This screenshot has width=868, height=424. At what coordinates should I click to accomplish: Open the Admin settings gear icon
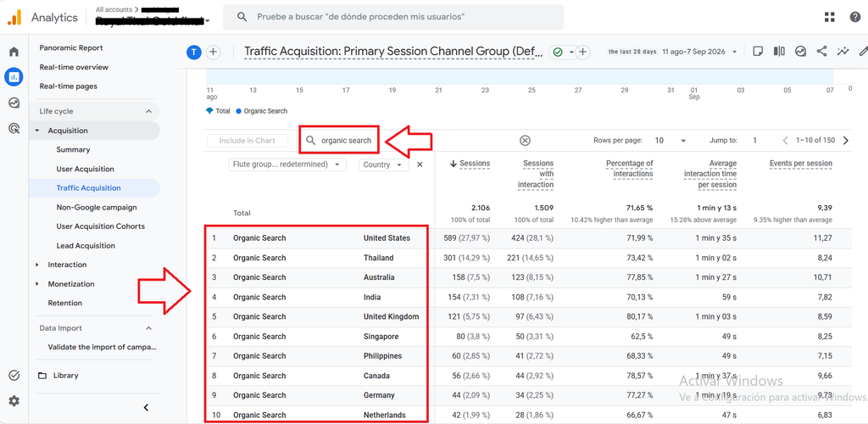click(x=14, y=401)
